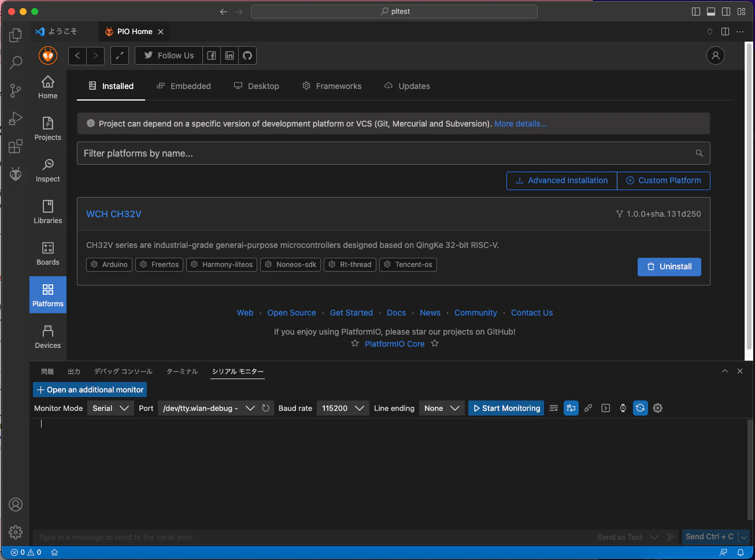The height and width of the screenshot is (560, 755).
Task: Open the Explorer view in activity bar
Action: point(16,35)
